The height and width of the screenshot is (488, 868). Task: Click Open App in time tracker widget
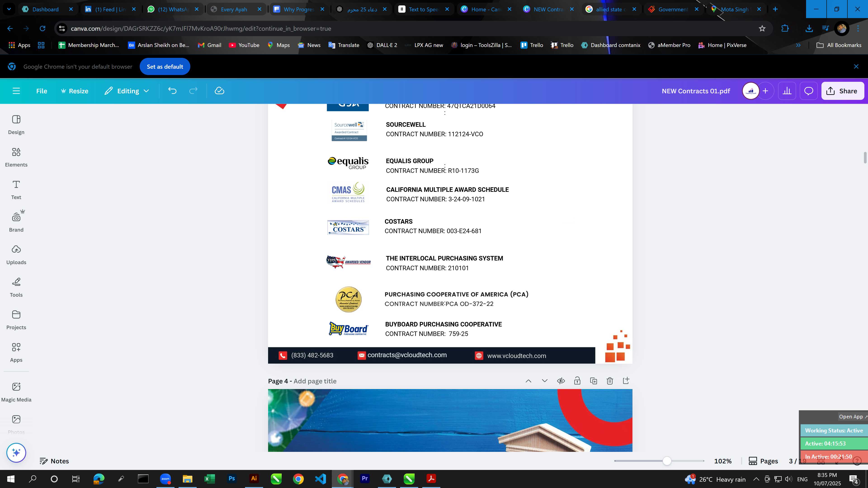click(x=852, y=417)
